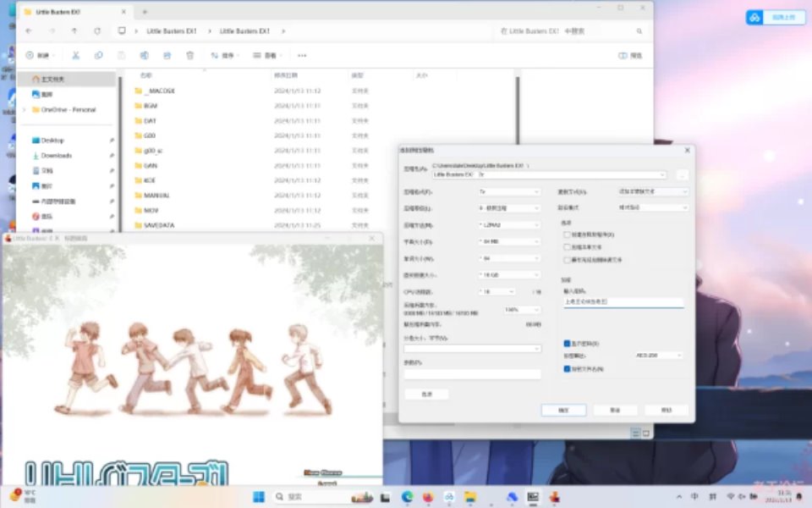Refresh the File Explorer folder view
812x508 pixels.
point(97,31)
